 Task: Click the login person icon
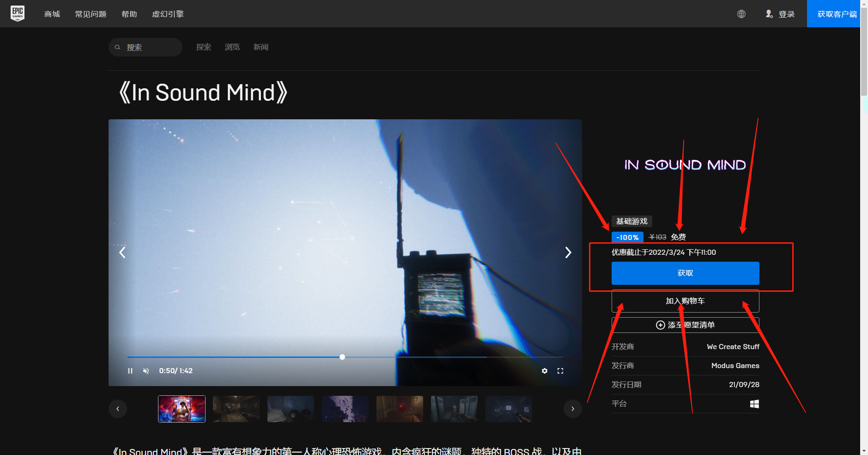[769, 14]
